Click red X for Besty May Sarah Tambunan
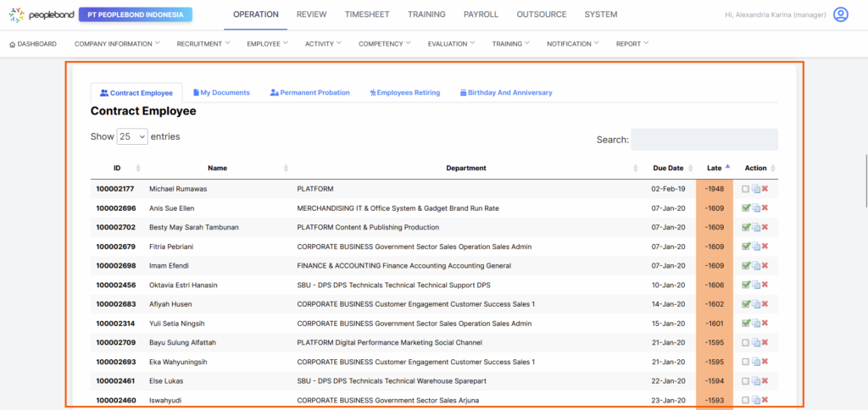Image resolution: width=868 pixels, height=410 pixels. (x=765, y=227)
